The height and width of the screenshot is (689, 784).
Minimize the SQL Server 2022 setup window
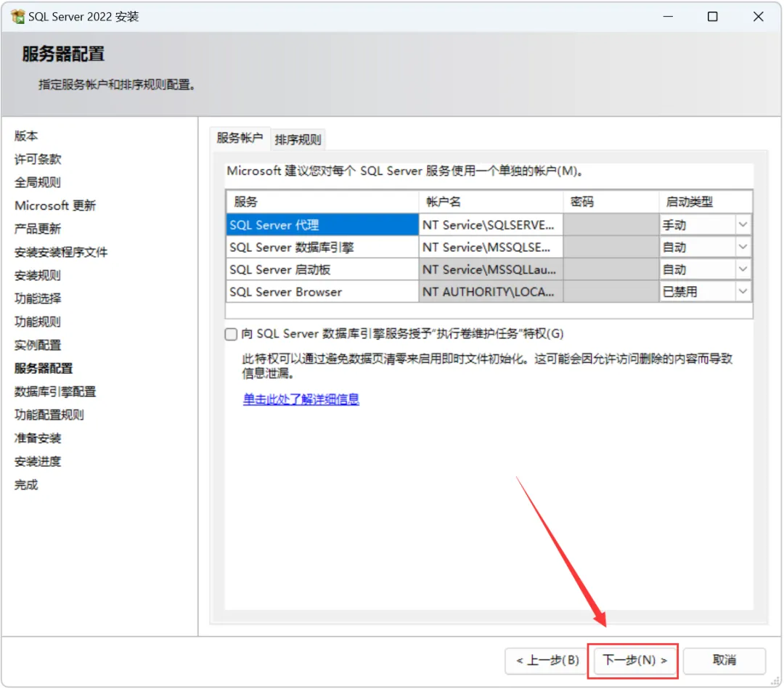[x=668, y=17]
